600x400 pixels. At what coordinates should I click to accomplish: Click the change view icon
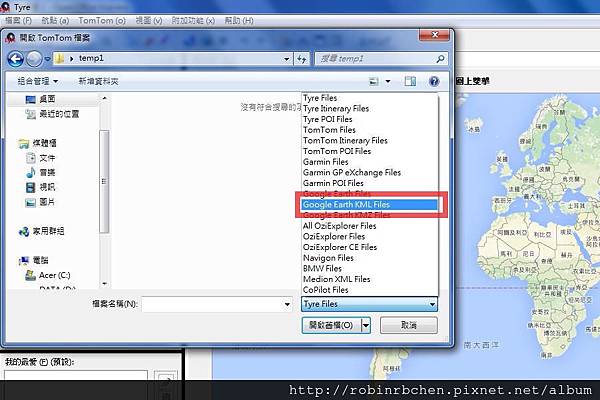tap(373, 81)
